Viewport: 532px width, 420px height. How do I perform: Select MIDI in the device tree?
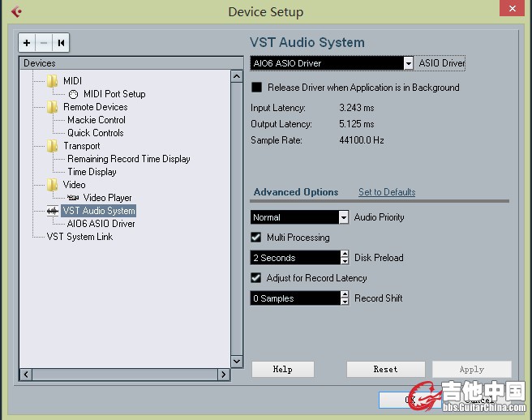pos(73,81)
